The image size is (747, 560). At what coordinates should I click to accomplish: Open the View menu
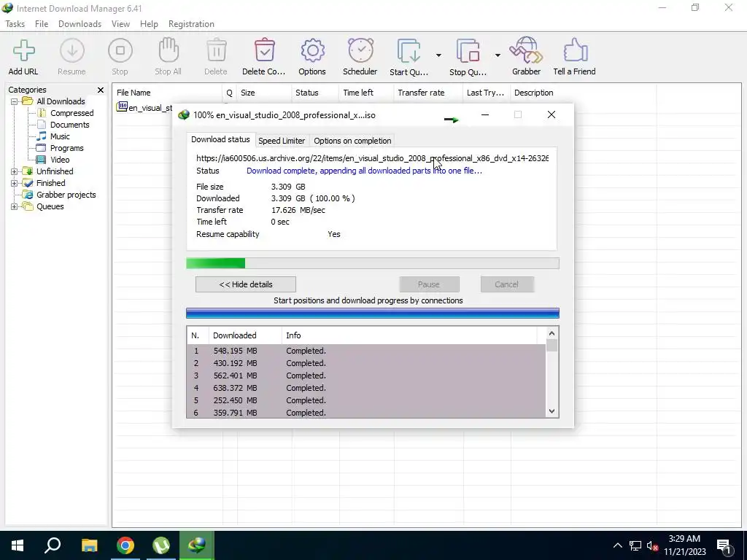tap(120, 24)
